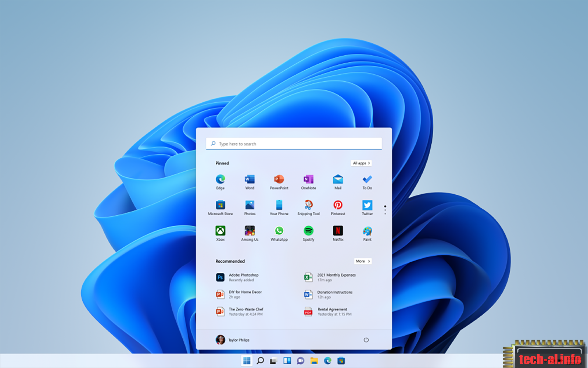Open File Explorer from the taskbar
Screen dimensions: 588x368
click(314, 361)
